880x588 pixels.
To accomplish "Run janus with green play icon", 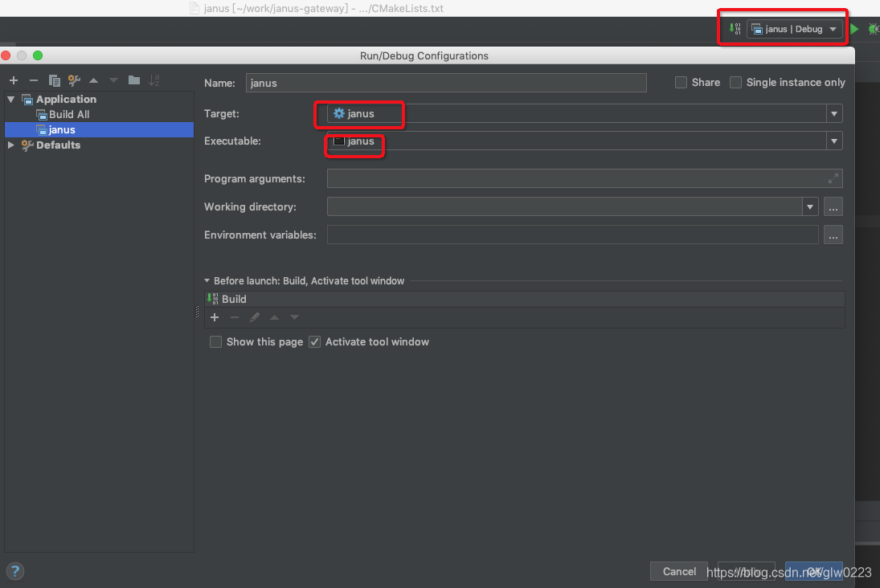I will 854,29.
